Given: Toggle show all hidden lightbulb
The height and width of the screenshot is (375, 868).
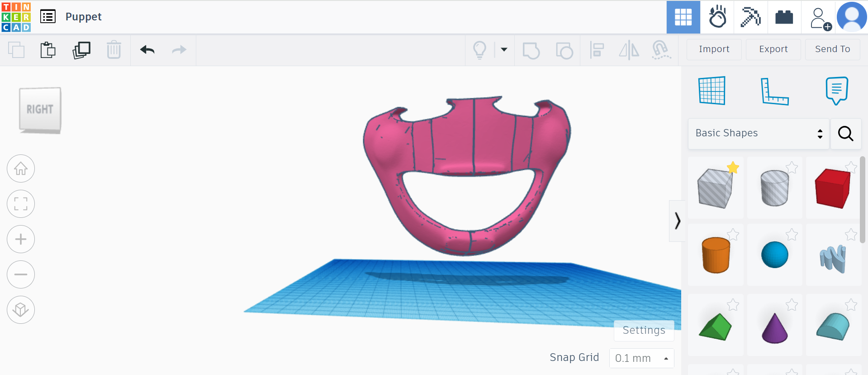Looking at the screenshot, I should point(479,50).
